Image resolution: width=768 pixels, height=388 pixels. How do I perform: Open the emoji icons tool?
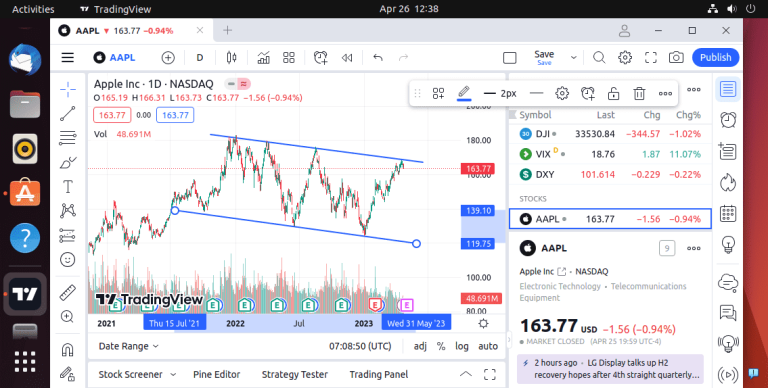pos(68,260)
